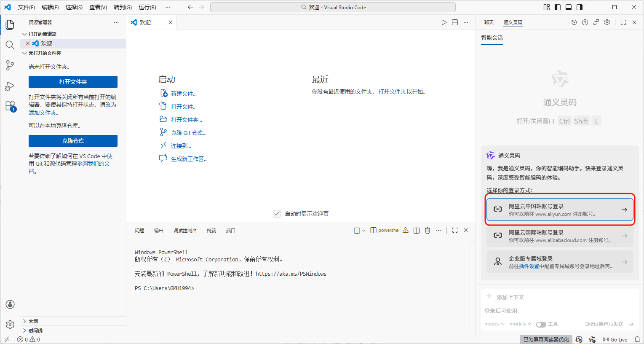Screen dimensions: 644x344
Task: Open Tongyi Lingma chat history icon
Action: [x=574, y=22]
